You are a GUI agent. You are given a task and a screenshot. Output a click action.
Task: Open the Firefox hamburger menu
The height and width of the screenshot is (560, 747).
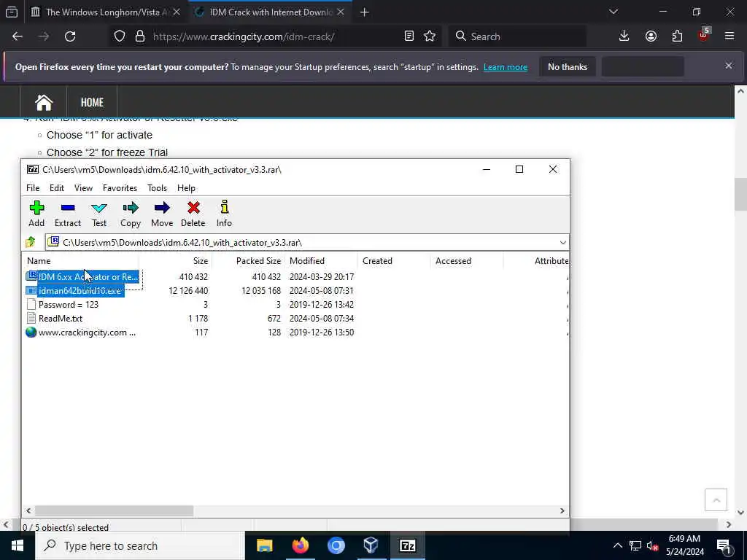(x=729, y=36)
